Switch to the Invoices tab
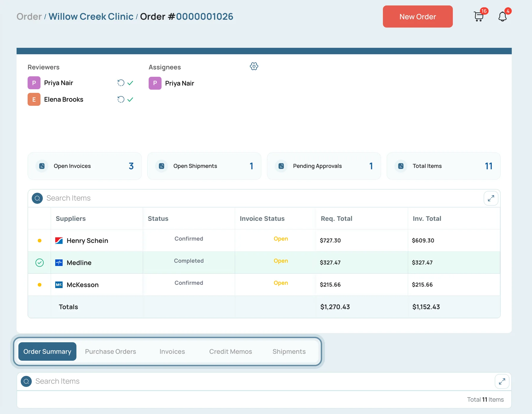532x414 pixels. pos(172,351)
